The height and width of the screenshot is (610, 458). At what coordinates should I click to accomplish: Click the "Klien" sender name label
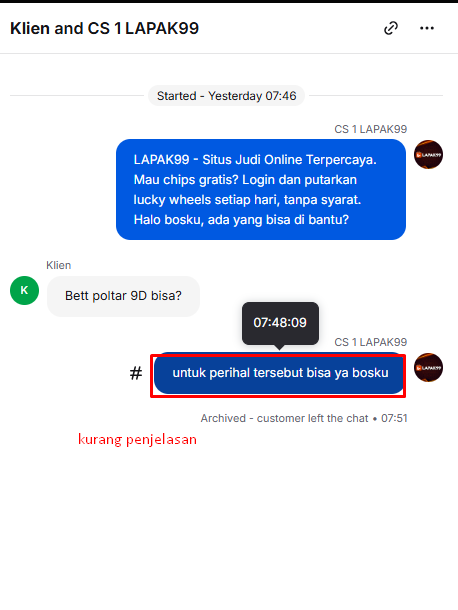coord(59,265)
